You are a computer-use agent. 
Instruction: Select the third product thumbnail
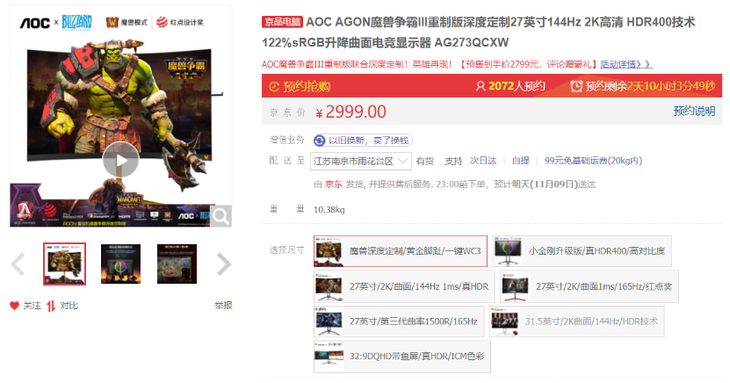click(x=177, y=264)
